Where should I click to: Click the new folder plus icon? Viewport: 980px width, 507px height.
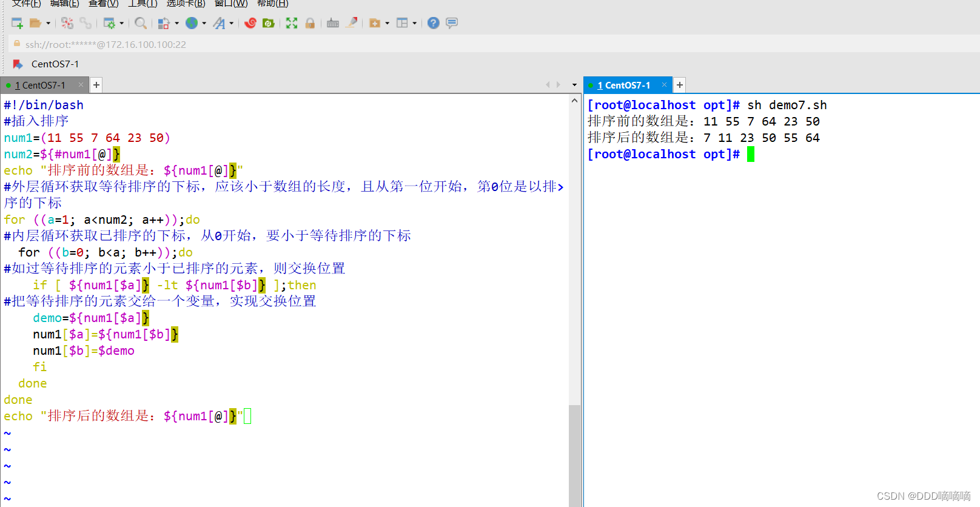(x=375, y=23)
